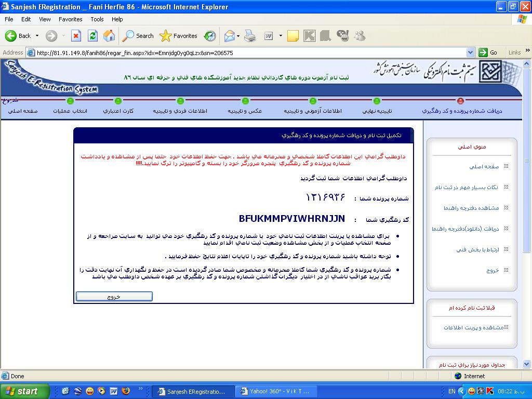Click the file number ۱۲۱۶۹۳۶
The height and width of the screenshot is (399, 532).
325,197
